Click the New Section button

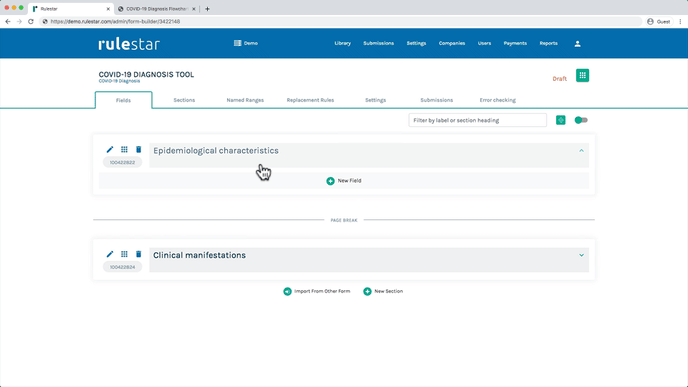[x=383, y=291]
